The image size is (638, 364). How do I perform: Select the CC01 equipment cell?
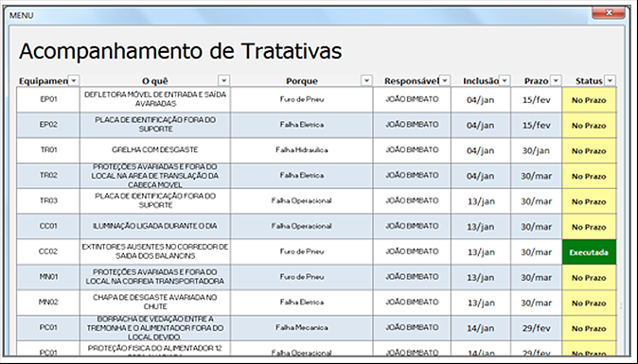48,227
